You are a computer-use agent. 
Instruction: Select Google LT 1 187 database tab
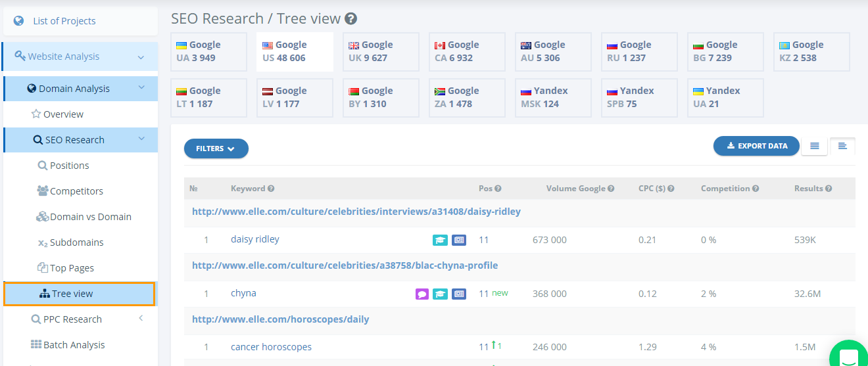pyautogui.click(x=208, y=98)
